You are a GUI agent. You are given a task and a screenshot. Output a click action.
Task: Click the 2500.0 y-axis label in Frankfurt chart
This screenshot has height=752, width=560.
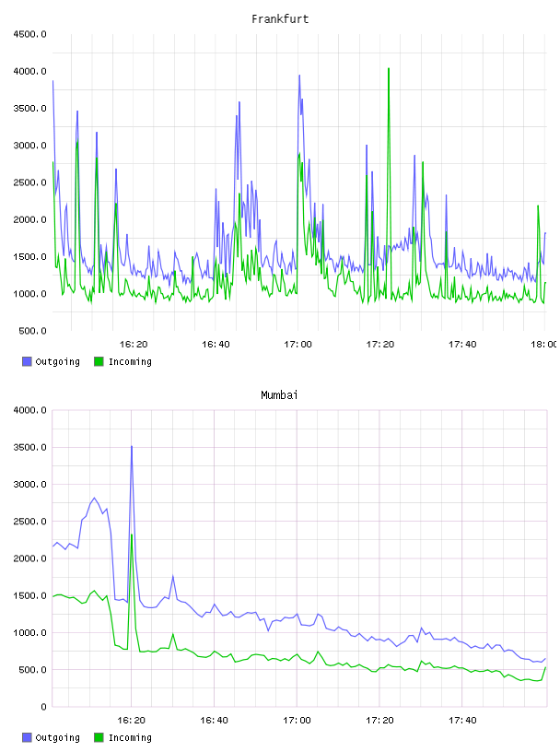point(29,182)
